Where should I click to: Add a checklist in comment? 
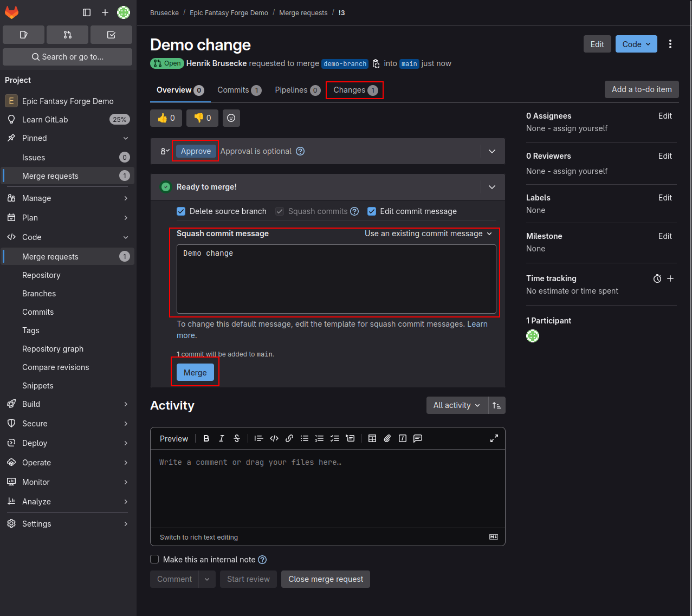[335, 438]
